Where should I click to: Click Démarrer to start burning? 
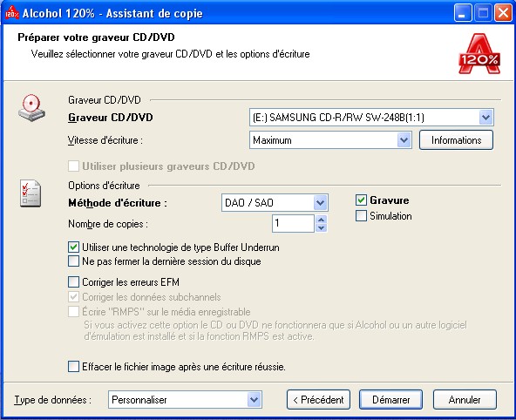point(391,400)
